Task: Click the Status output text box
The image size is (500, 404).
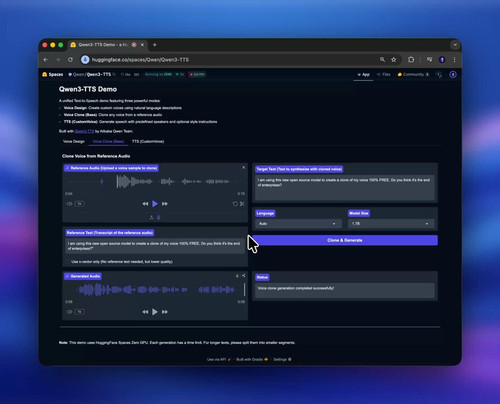Action: click(345, 291)
